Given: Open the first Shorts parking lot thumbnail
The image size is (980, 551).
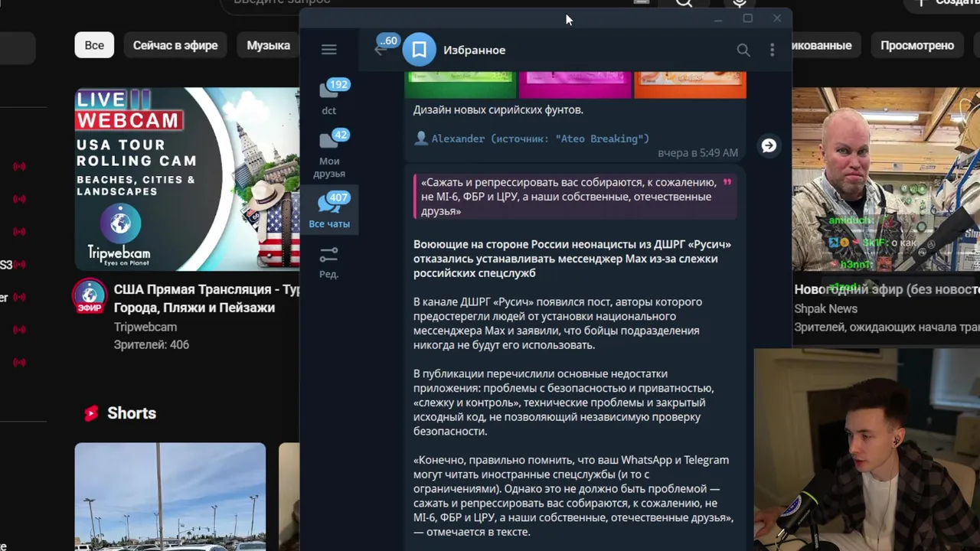Looking at the screenshot, I should 170,497.
